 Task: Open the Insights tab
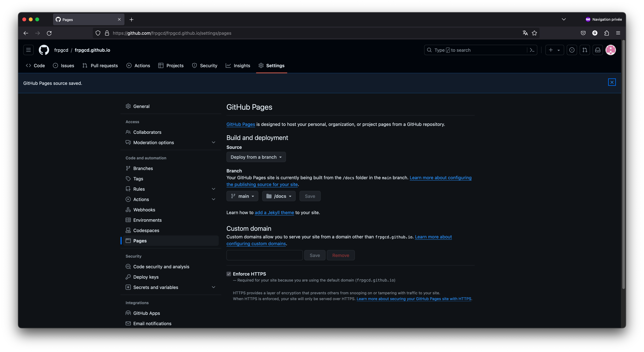[x=238, y=65]
